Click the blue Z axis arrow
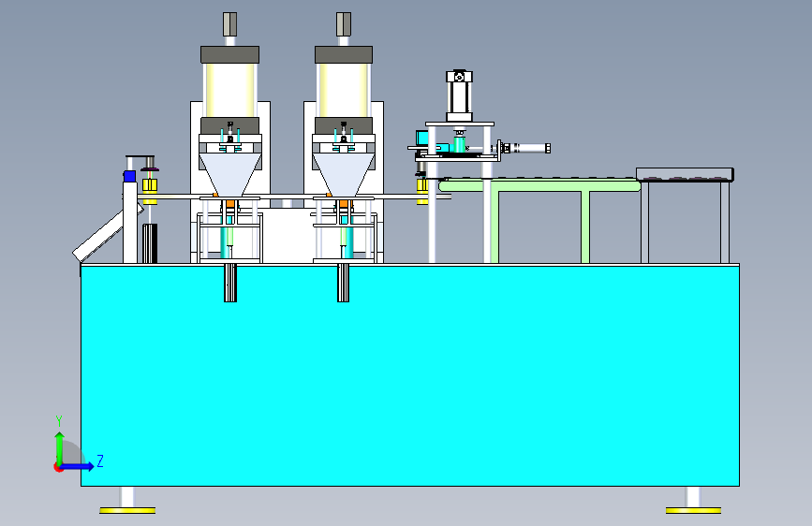The image size is (812, 526). [x=78, y=466]
